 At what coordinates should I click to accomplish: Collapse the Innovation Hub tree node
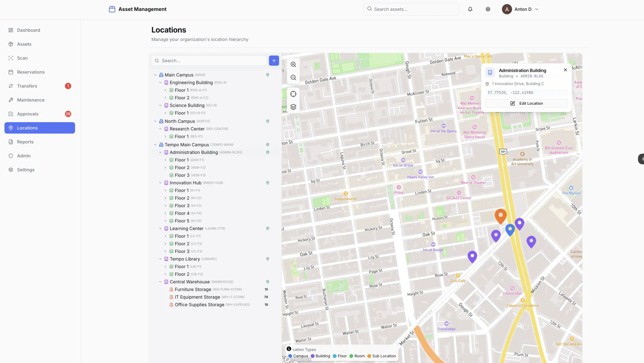tap(161, 183)
